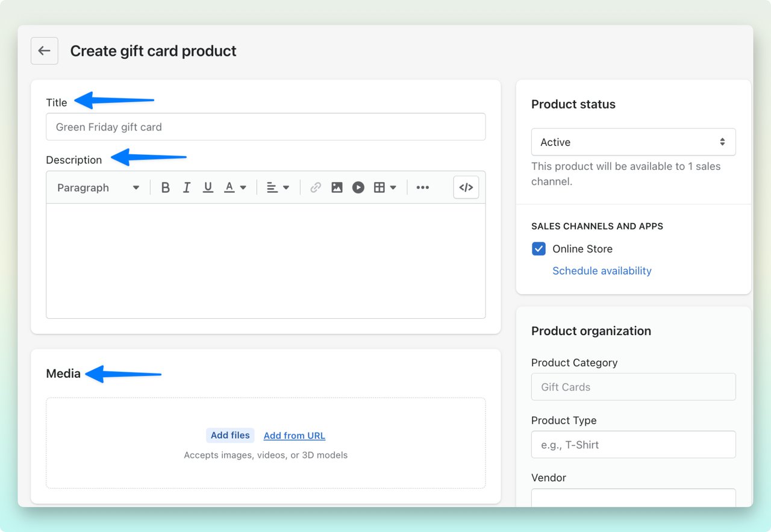
Task: Open the Add from URL option
Action: [x=294, y=435]
